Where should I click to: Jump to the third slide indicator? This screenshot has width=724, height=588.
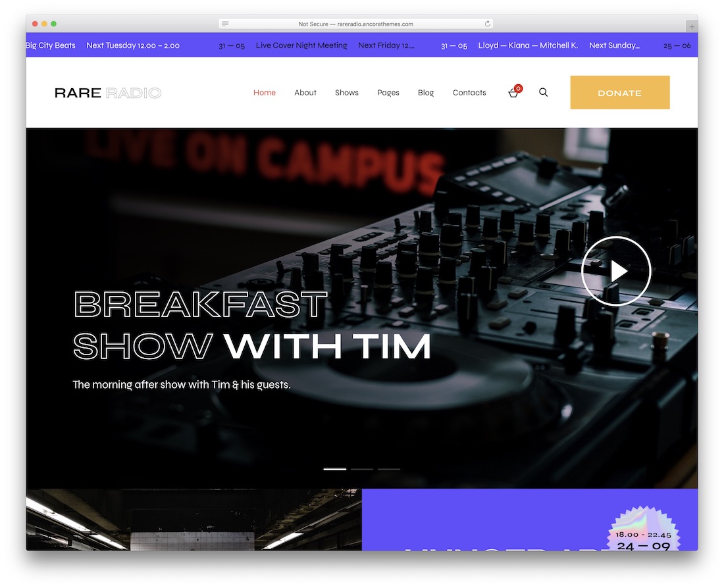pos(389,469)
